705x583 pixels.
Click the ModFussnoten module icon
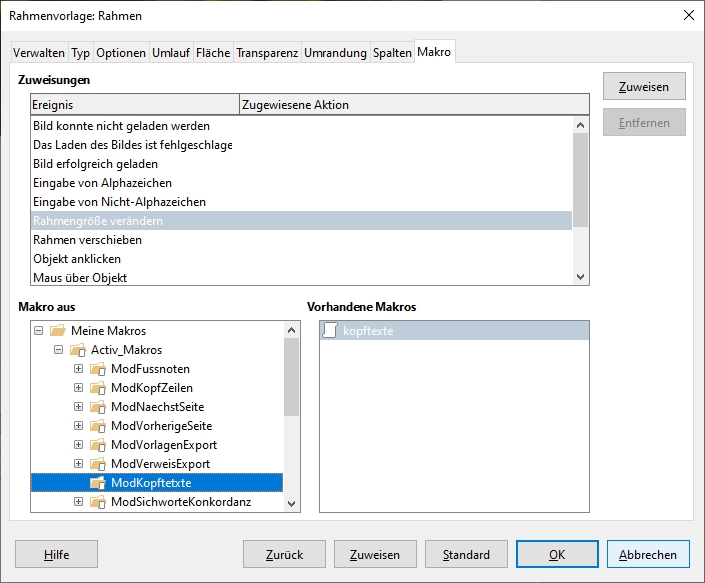97,369
